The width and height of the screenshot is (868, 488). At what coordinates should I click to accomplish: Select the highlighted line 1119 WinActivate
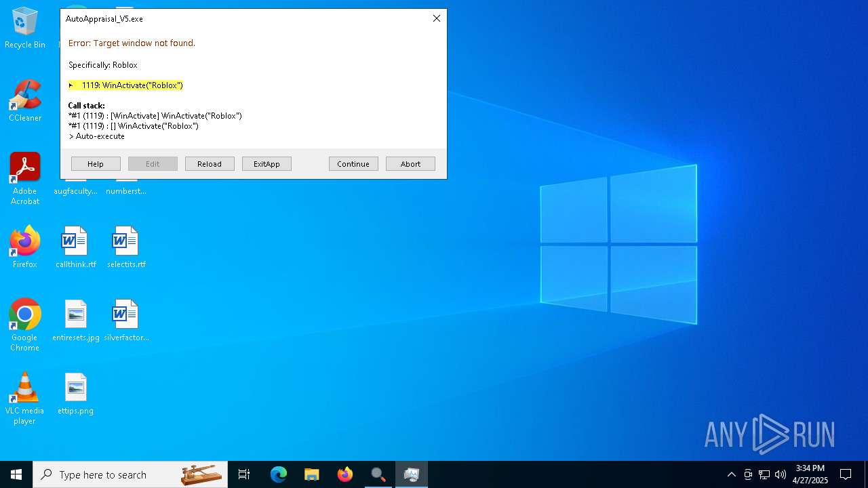125,85
